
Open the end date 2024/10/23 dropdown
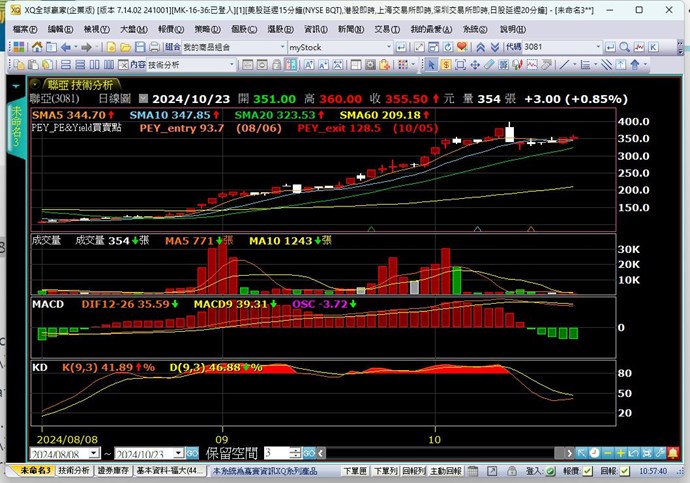point(191,454)
